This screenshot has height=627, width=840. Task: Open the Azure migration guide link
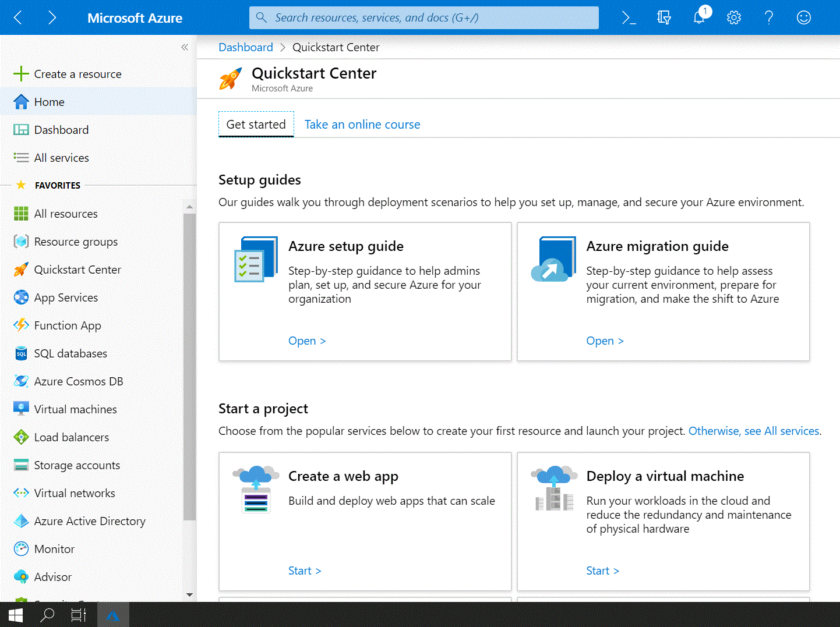click(x=605, y=341)
